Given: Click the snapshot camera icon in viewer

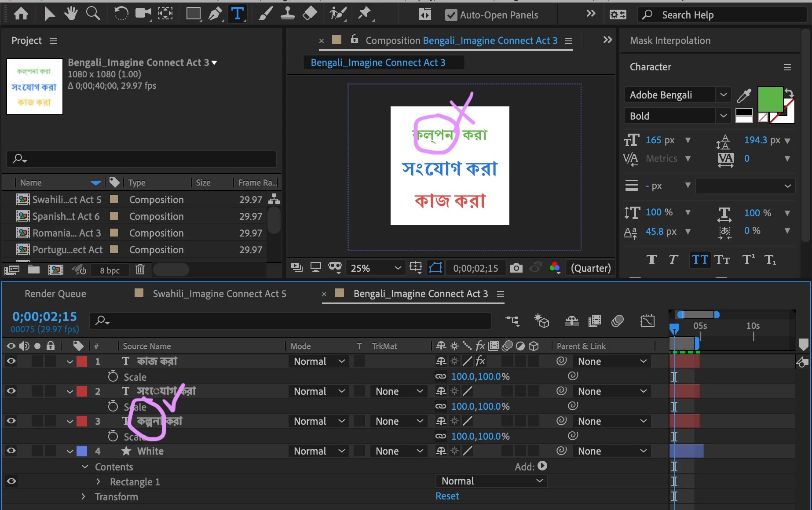Looking at the screenshot, I should point(516,268).
